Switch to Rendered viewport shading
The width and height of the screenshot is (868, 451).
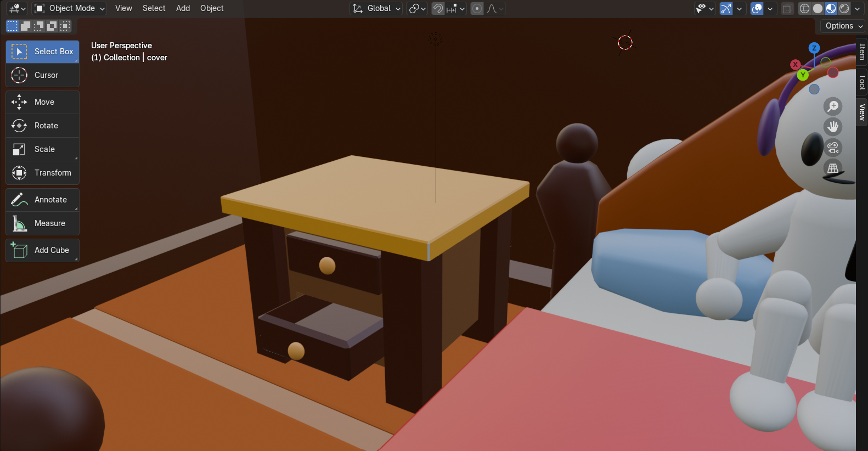point(844,8)
